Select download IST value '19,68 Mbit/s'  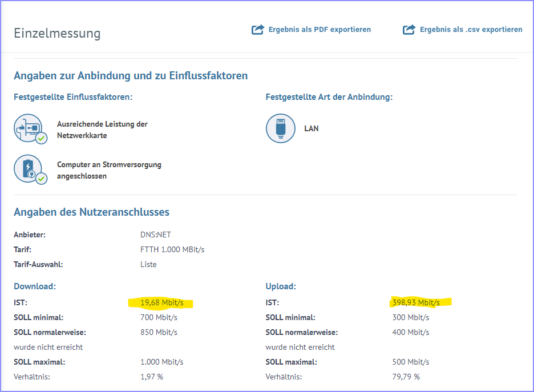click(162, 302)
